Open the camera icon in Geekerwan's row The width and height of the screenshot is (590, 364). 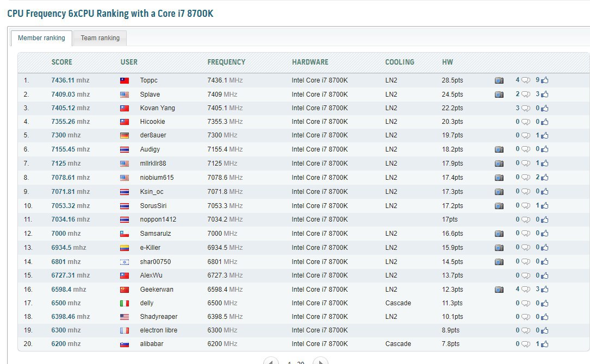pyautogui.click(x=499, y=290)
